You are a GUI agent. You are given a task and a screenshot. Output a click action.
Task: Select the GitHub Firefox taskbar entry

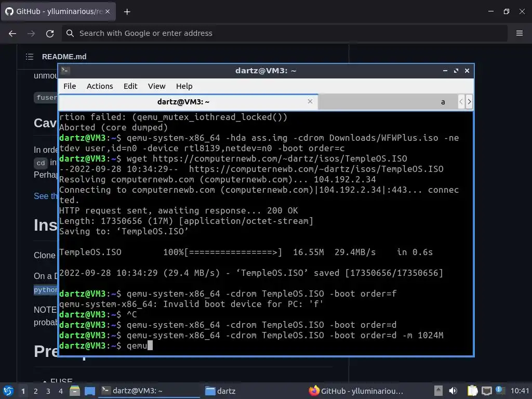click(356, 391)
